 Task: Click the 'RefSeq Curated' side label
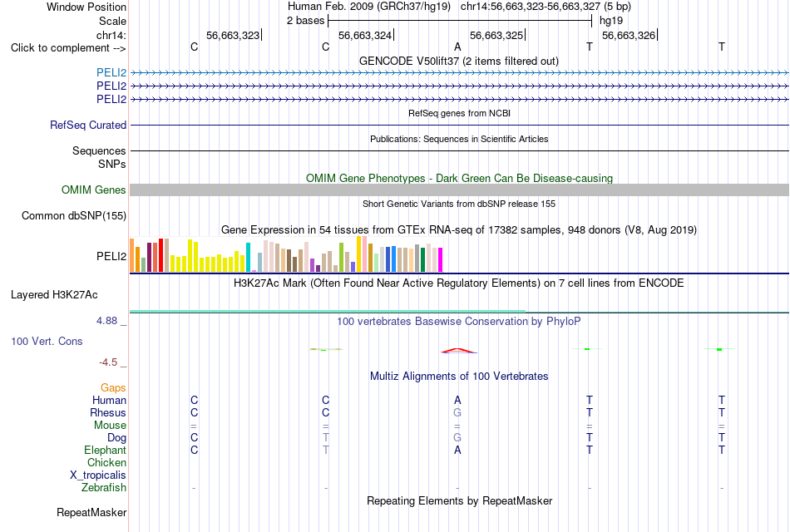88,125
